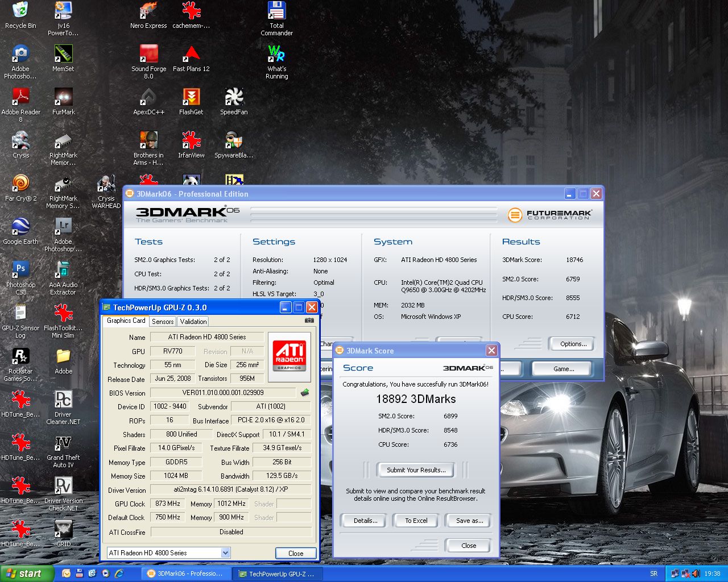This screenshot has width=728, height=582.
Task: Click the Driver Version field in GPU-Z
Action: click(x=231, y=489)
